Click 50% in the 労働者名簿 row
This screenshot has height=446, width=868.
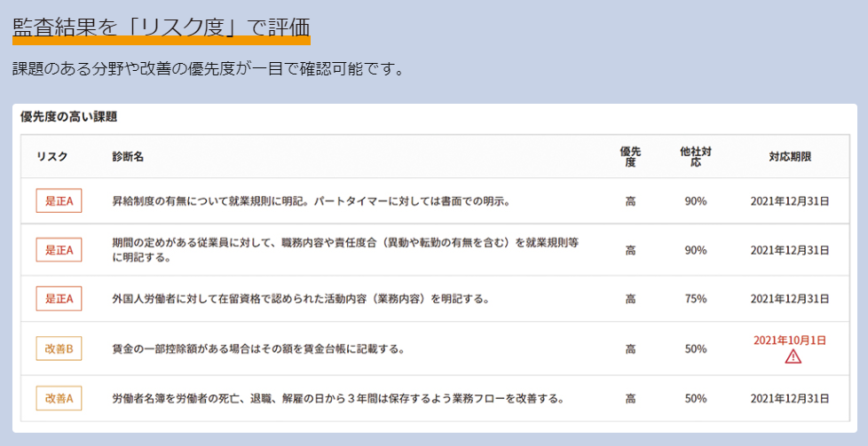tap(695, 398)
